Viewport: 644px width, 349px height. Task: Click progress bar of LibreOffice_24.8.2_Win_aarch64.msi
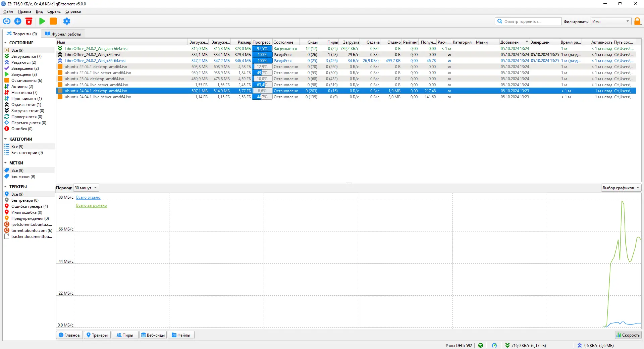[262, 49]
